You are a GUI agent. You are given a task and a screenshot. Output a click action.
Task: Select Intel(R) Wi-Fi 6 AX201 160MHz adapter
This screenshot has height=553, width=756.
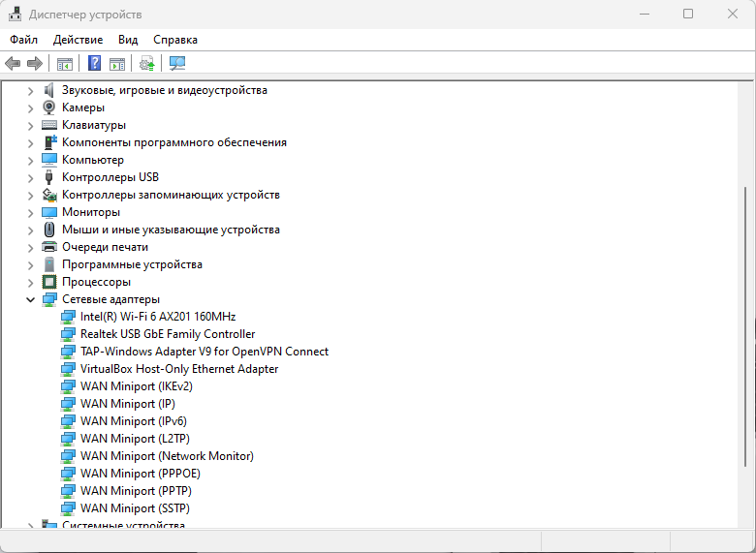(158, 317)
